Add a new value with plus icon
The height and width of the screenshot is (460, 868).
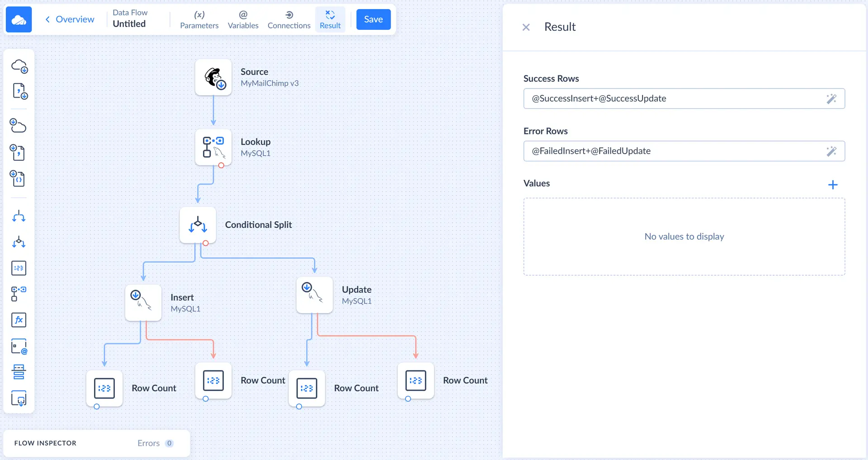click(833, 185)
